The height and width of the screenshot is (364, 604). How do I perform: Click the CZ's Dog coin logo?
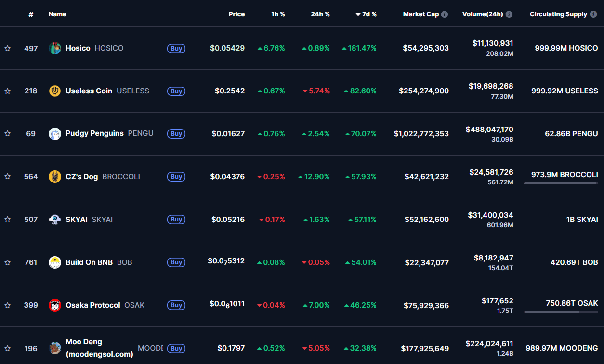pyautogui.click(x=55, y=176)
